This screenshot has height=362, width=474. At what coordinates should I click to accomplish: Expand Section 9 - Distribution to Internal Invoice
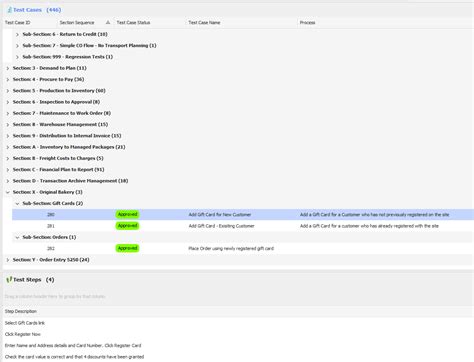click(8, 136)
